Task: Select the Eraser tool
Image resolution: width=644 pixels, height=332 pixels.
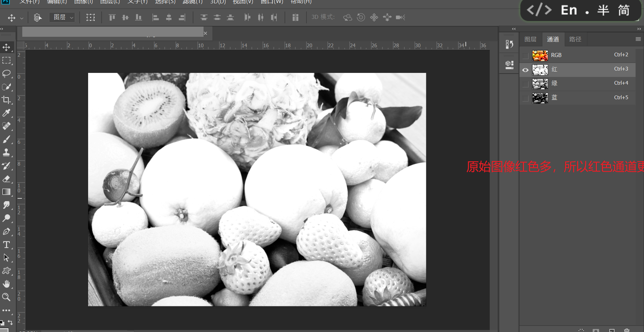Action: coord(6,178)
